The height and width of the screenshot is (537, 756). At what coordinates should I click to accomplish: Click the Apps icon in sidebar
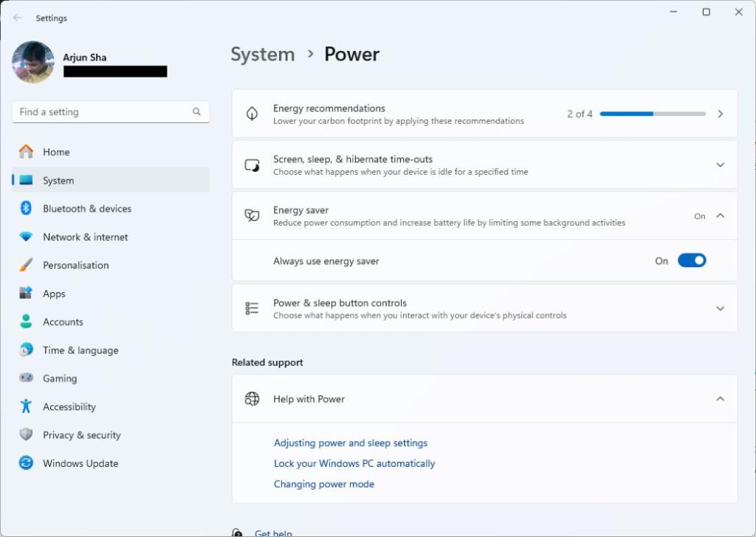[x=26, y=293]
